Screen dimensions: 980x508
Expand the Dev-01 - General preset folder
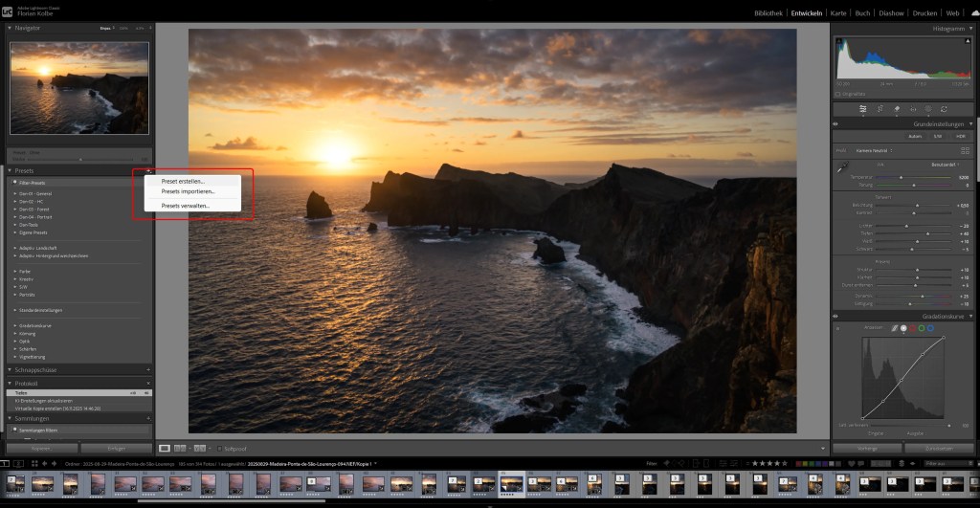pos(16,193)
